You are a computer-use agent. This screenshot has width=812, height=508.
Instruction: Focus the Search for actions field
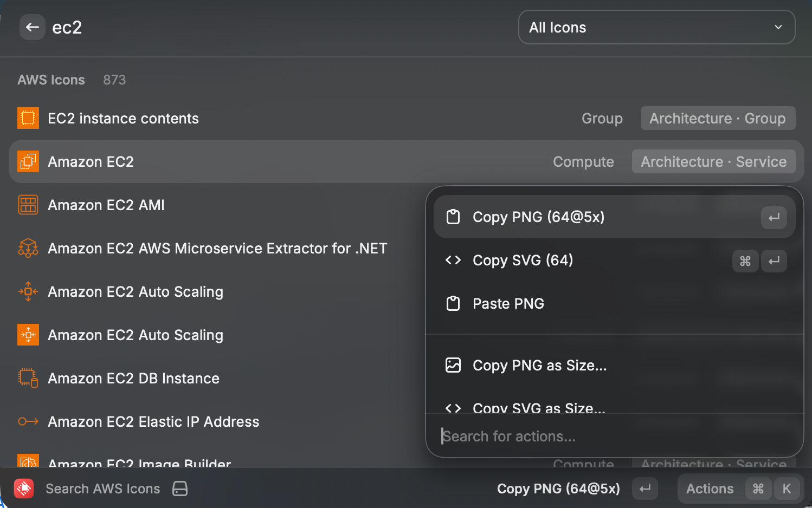click(614, 436)
